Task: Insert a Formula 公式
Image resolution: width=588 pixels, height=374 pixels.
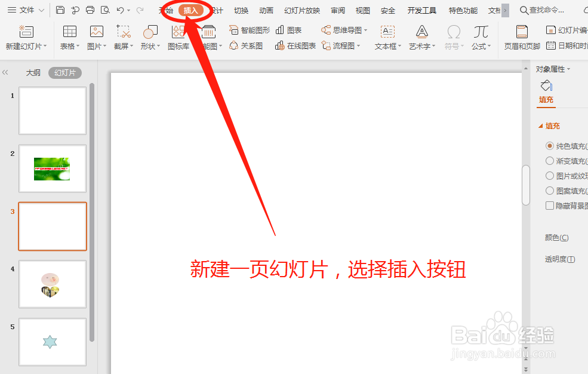Action: coord(481,38)
